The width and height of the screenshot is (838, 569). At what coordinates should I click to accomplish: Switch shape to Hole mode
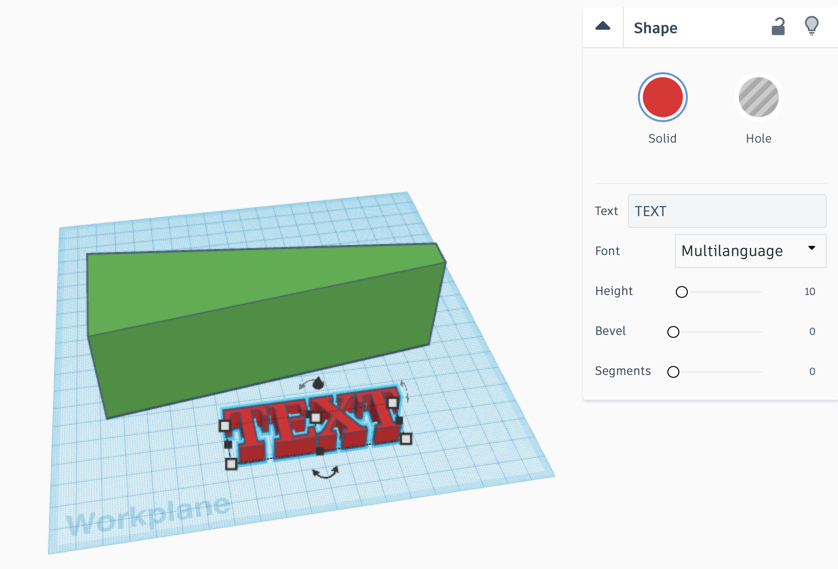758,98
